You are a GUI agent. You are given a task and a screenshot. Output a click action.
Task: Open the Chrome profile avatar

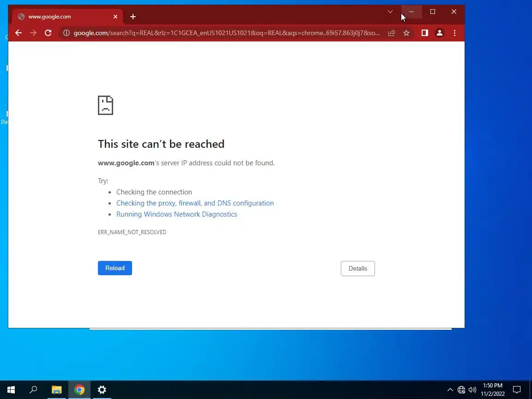pos(439,33)
